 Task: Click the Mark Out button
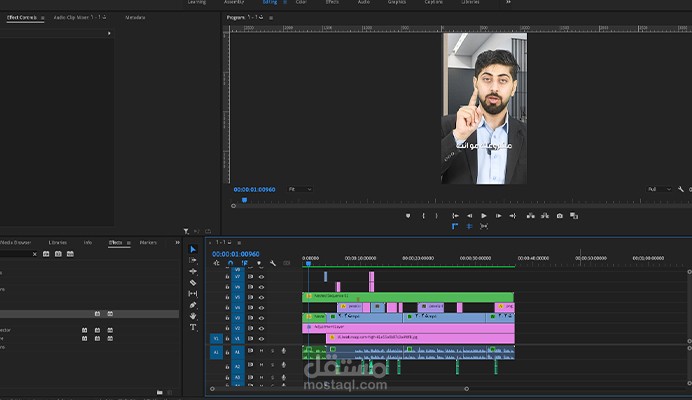click(x=437, y=216)
